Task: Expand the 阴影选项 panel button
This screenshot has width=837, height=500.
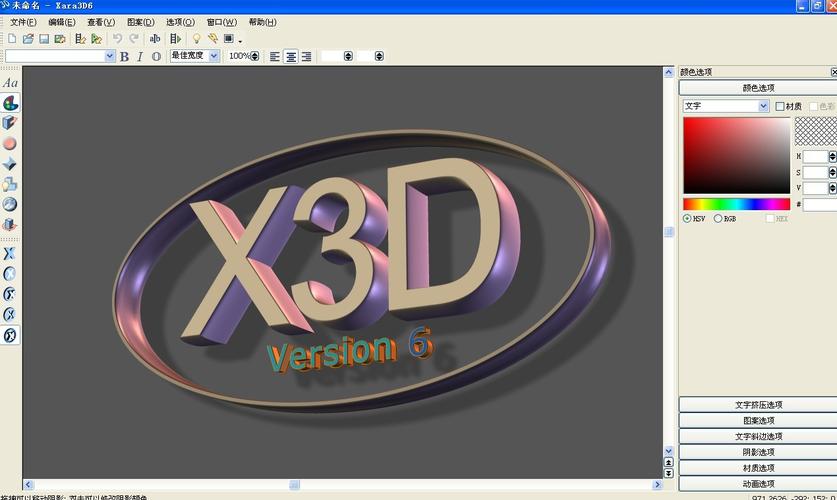Action: (758, 452)
